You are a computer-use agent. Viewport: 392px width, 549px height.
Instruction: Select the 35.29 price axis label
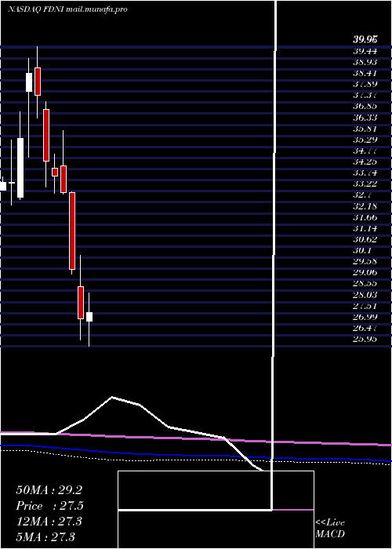(365, 140)
